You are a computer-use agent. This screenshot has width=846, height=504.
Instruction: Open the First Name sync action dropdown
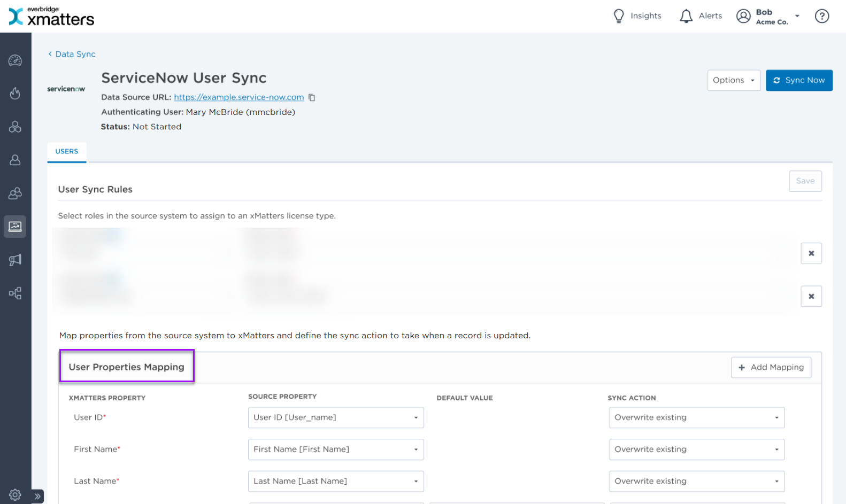696,449
